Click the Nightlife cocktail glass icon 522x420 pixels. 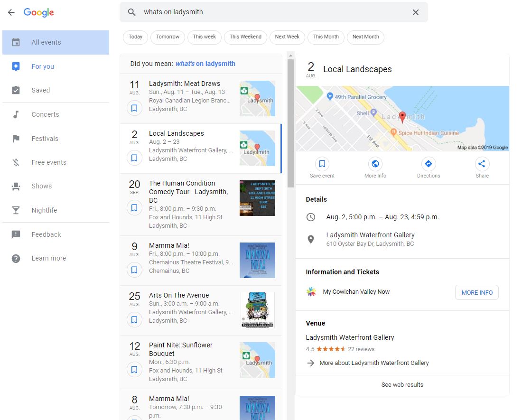(x=16, y=210)
